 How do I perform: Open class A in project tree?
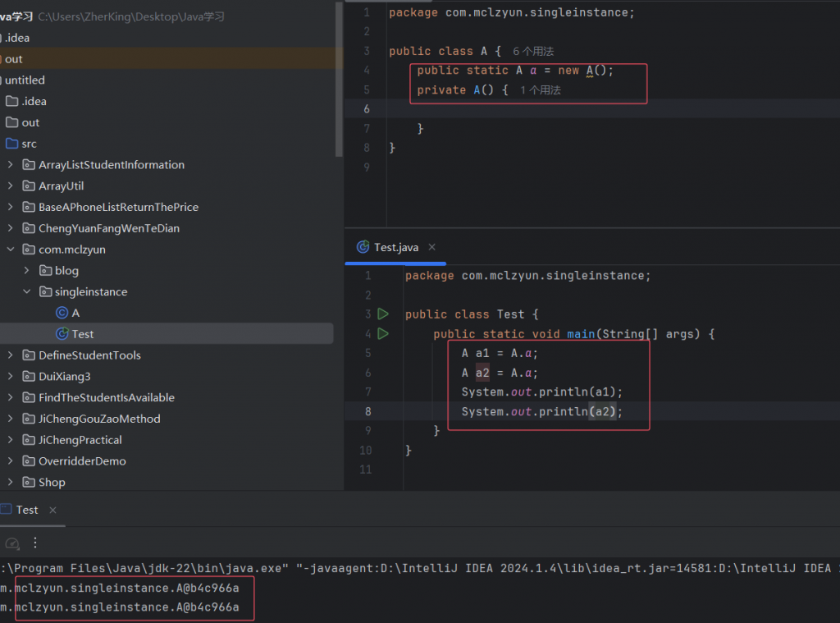coord(75,313)
